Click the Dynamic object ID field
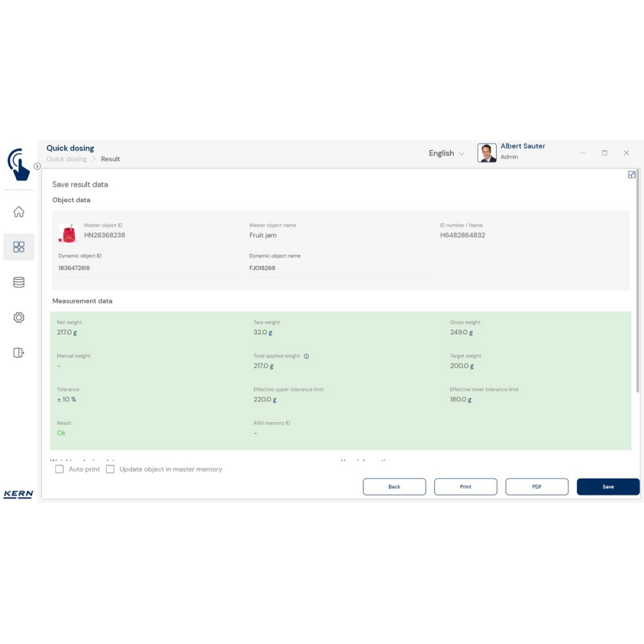 pyautogui.click(x=148, y=268)
